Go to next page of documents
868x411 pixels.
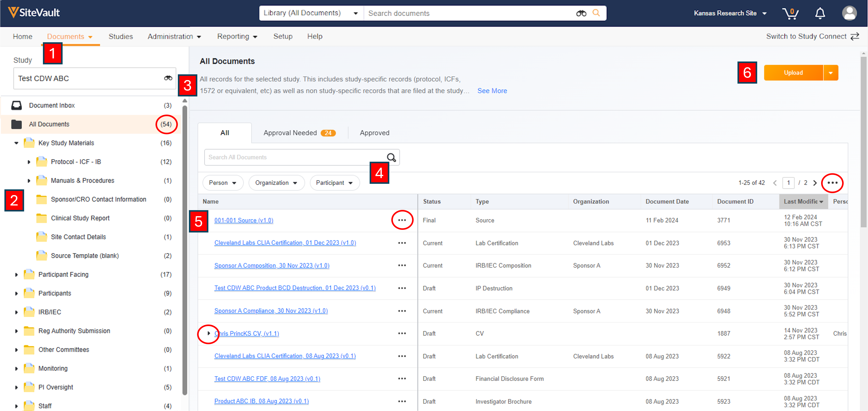click(815, 183)
